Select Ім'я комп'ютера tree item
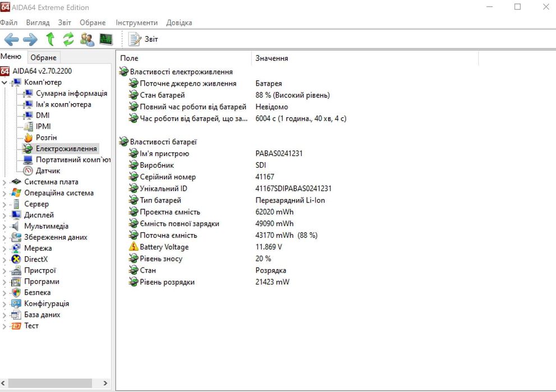Viewport: 556px width, 392px height. click(x=63, y=104)
